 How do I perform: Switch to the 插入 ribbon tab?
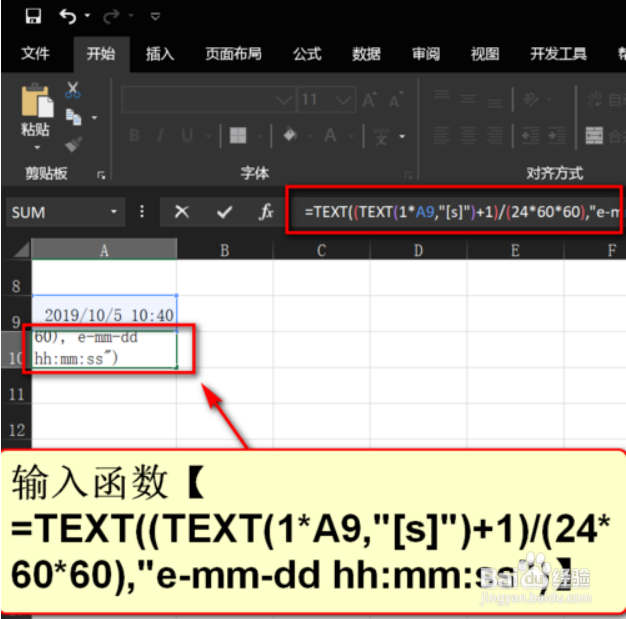(160, 54)
